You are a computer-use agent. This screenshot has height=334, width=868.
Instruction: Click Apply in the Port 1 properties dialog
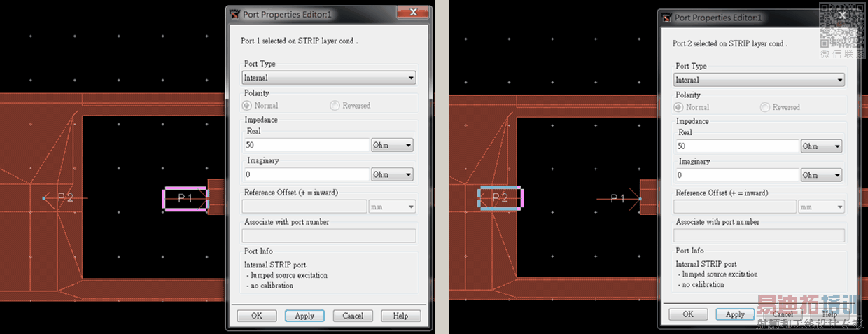[304, 316]
